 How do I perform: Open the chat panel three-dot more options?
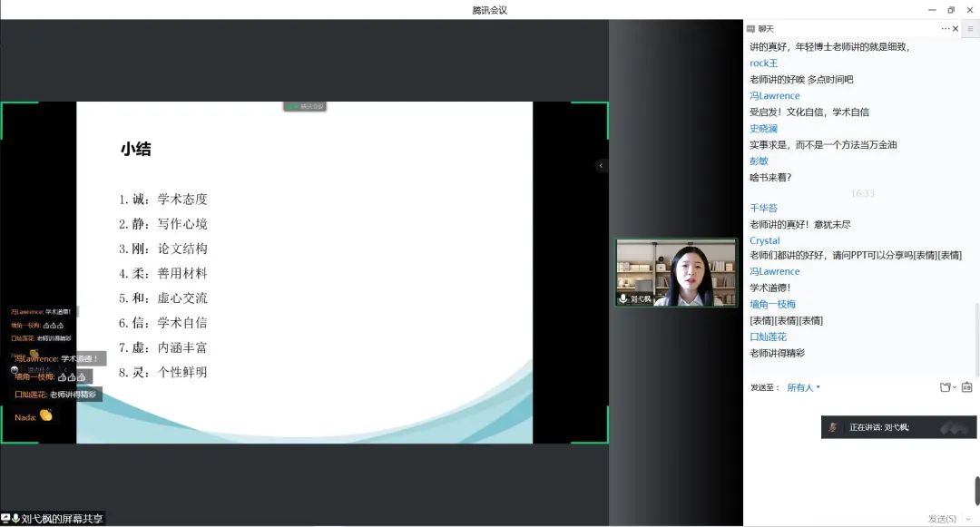(x=945, y=29)
